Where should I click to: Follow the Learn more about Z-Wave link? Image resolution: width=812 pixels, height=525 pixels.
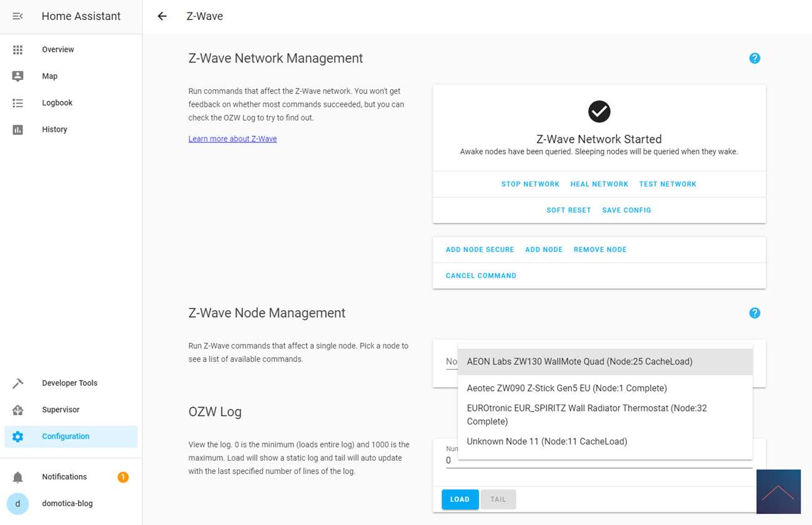232,139
